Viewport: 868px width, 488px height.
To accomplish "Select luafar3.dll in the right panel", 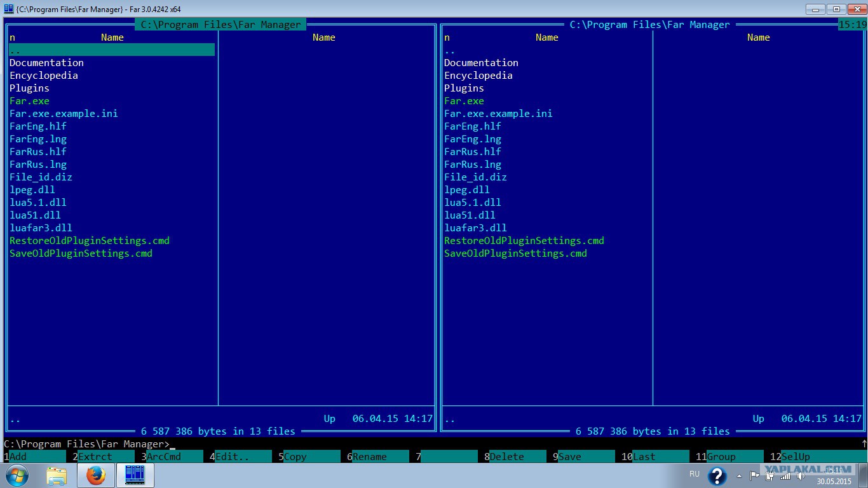I will coord(475,228).
